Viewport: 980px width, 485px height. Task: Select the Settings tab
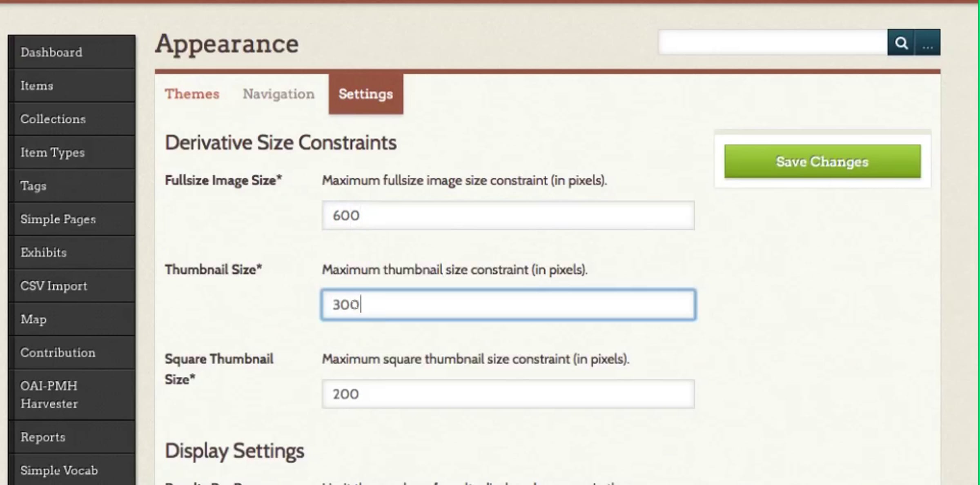point(366,94)
